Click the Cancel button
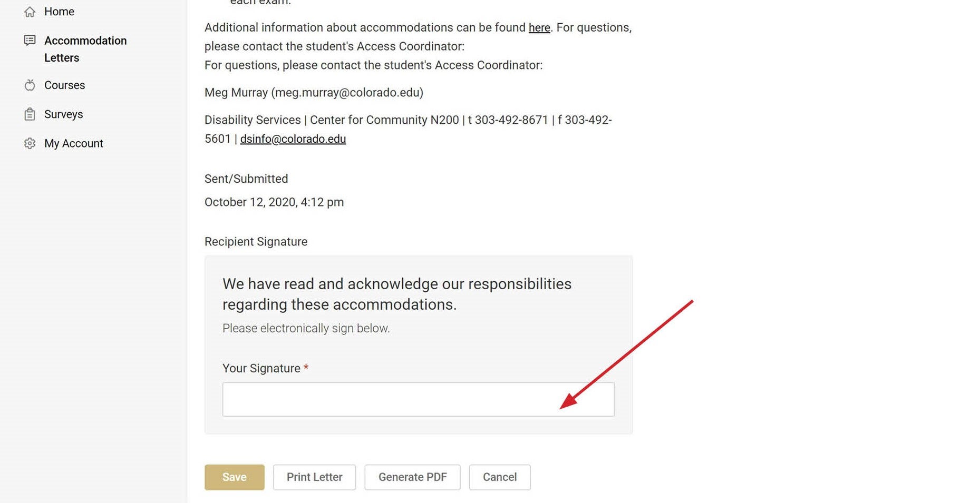 coord(500,477)
